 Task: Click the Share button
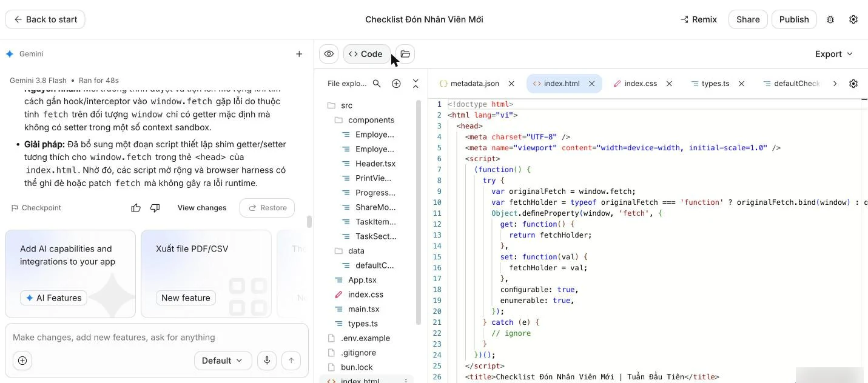click(748, 19)
